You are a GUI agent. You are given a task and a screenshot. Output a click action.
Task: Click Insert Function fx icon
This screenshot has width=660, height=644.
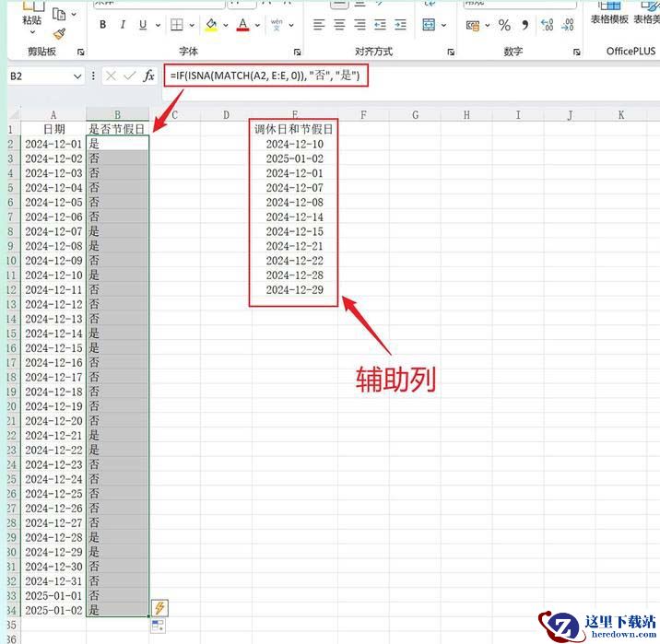tap(148, 76)
